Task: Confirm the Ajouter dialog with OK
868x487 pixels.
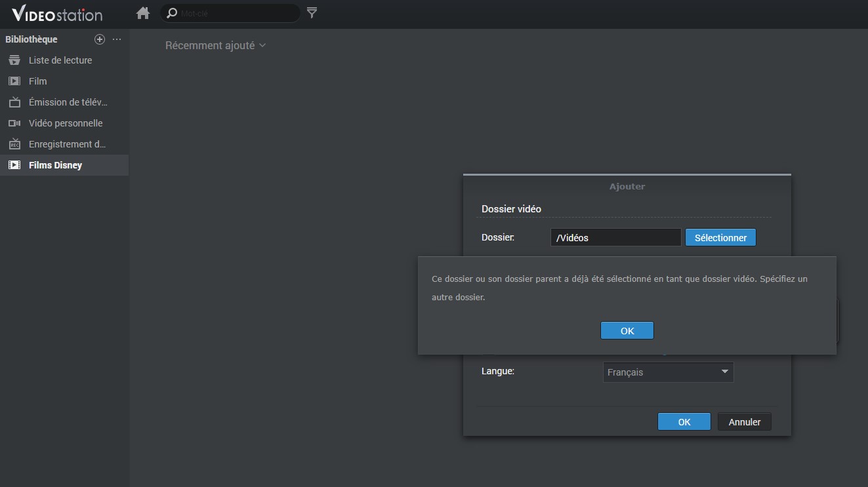Action: tap(684, 422)
